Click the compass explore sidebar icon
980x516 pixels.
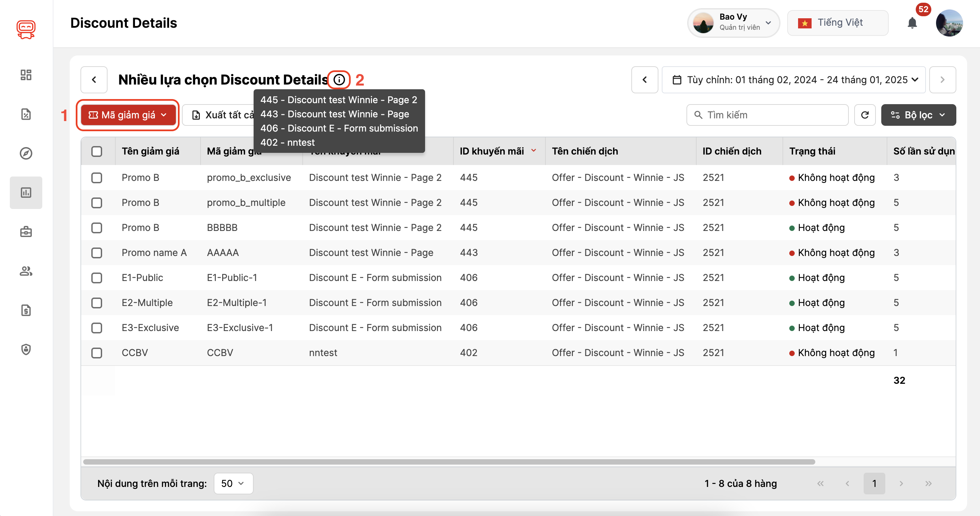click(26, 154)
